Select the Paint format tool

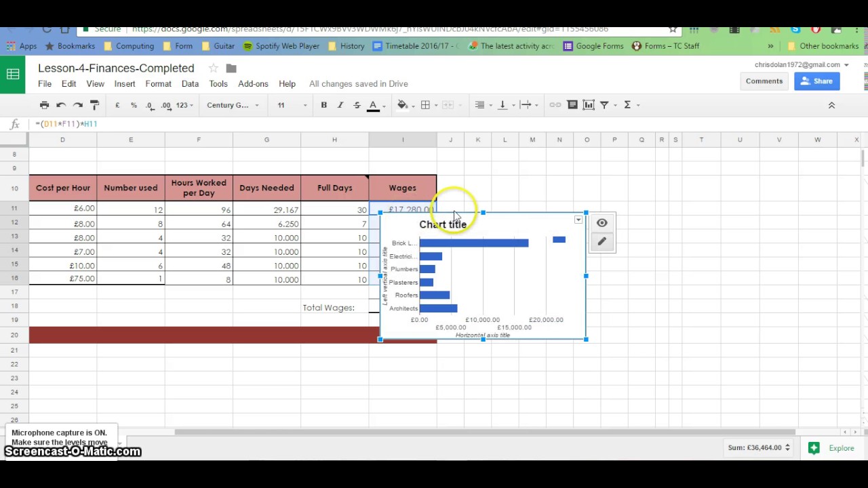95,105
